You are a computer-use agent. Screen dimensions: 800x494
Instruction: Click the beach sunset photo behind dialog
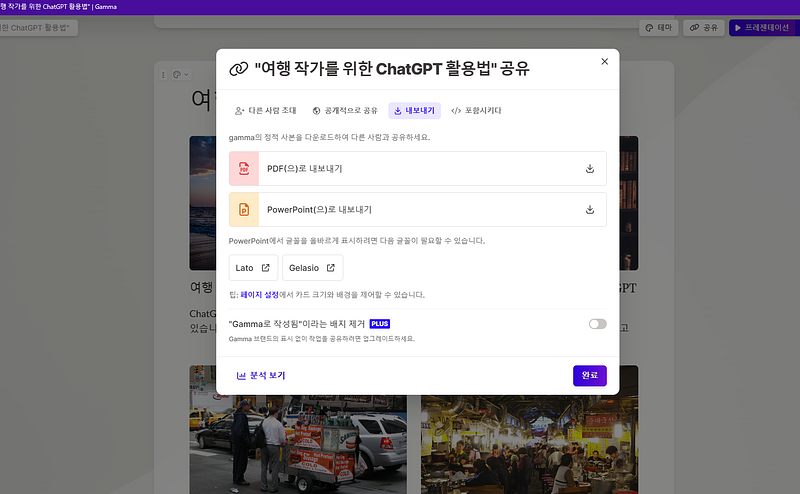(203, 203)
